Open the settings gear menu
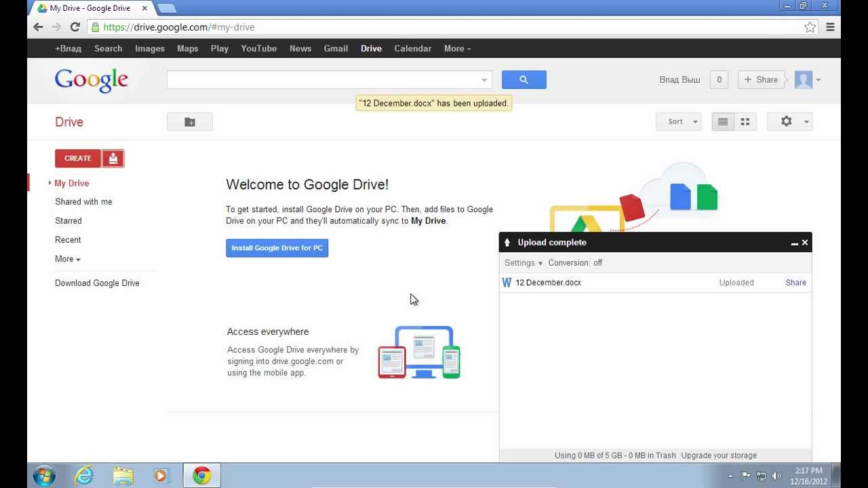Image resolution: width=868 pixels, height=488 pixels. coord(790,122)
